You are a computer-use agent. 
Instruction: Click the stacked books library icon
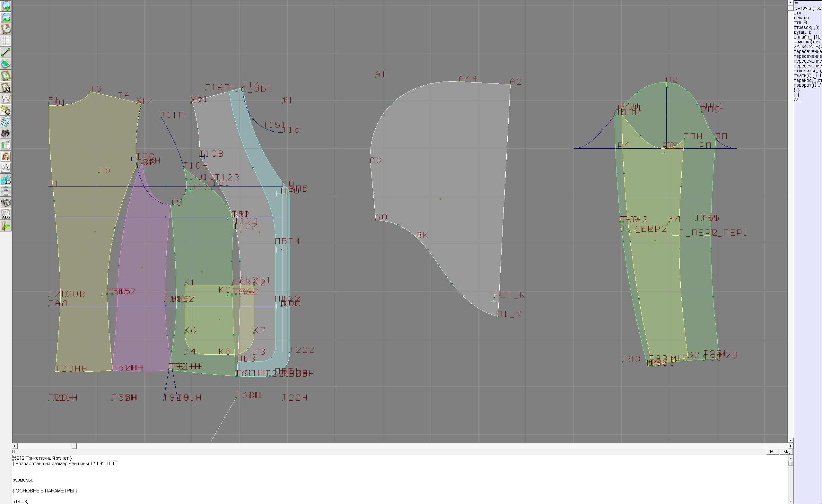[x=6, y=203]
